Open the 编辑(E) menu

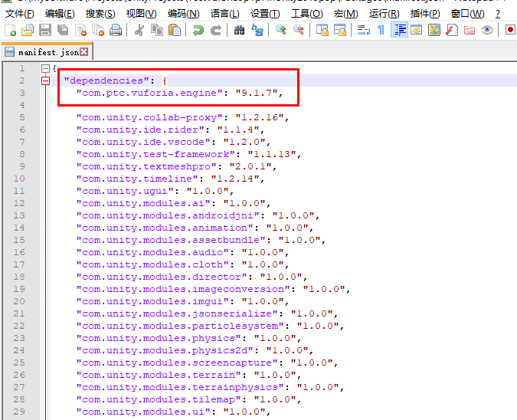pyautogui.click(x=60, y=14)
